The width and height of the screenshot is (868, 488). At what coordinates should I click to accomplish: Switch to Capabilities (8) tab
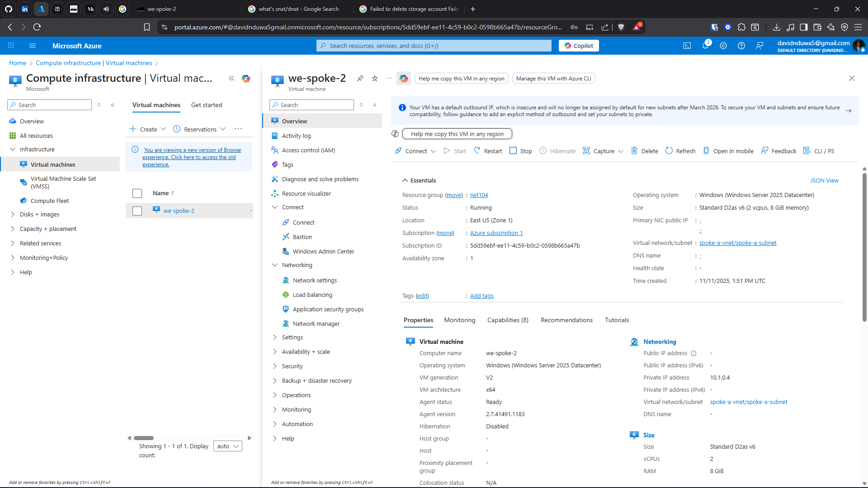pos(508,320)
